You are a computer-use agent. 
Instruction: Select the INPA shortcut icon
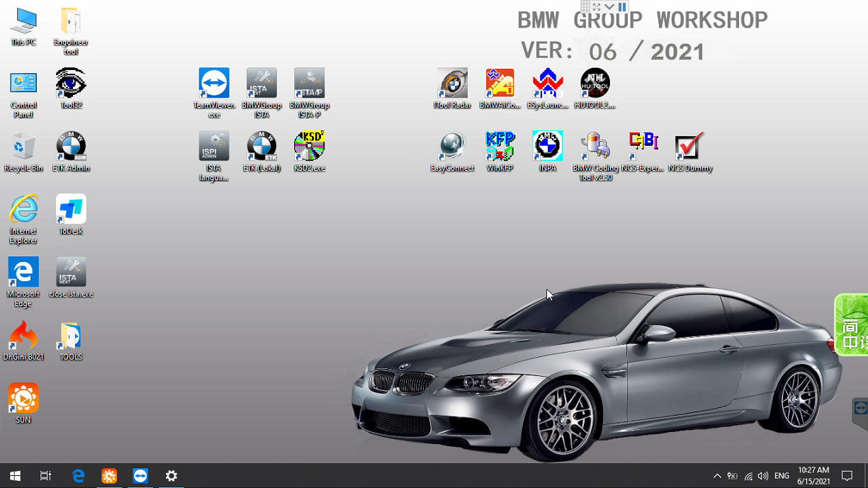coord(547,152)
